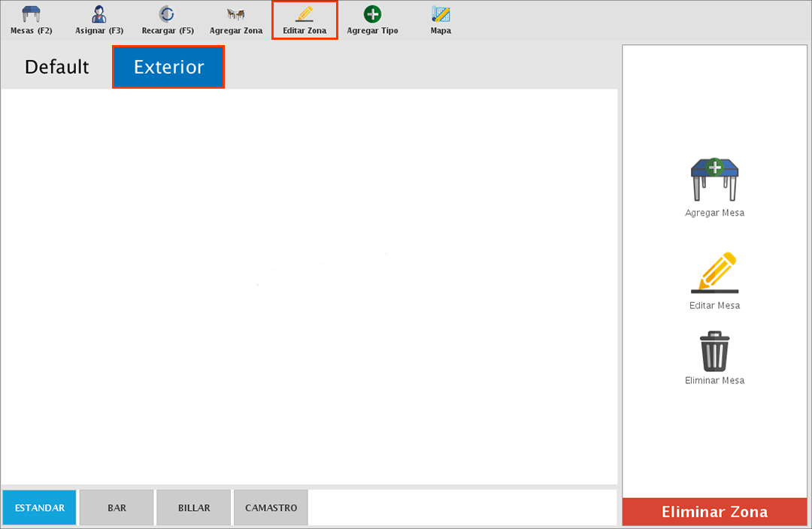Select the Exterior zone tab
Image resolution: width=812 pixels, height=529 pixels.
[x=168, y=67]
